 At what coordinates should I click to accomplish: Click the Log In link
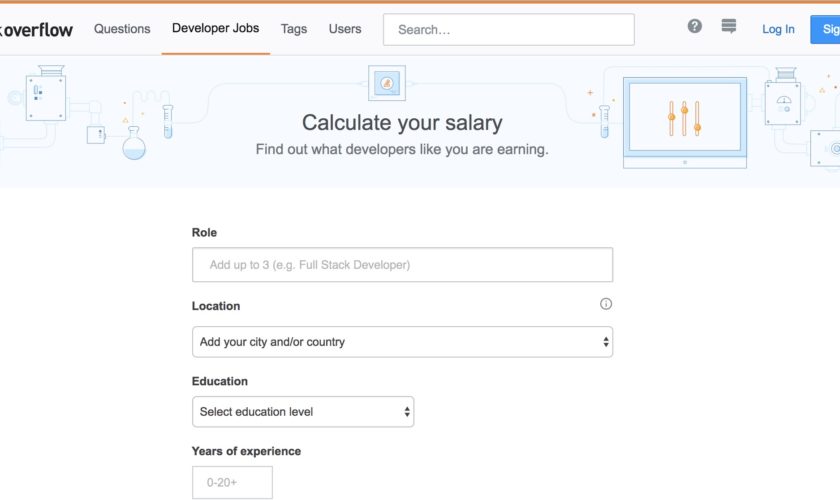(778, 29)
